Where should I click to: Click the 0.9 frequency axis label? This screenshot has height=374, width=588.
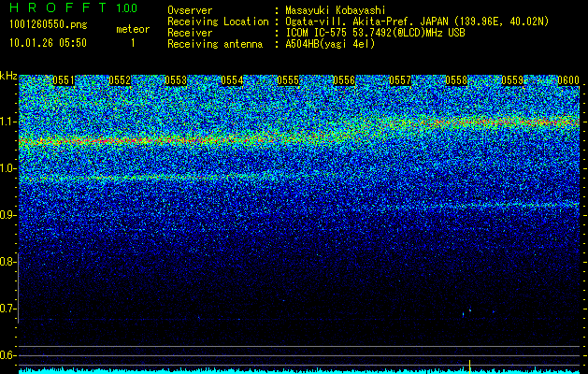tap(8, 215)
